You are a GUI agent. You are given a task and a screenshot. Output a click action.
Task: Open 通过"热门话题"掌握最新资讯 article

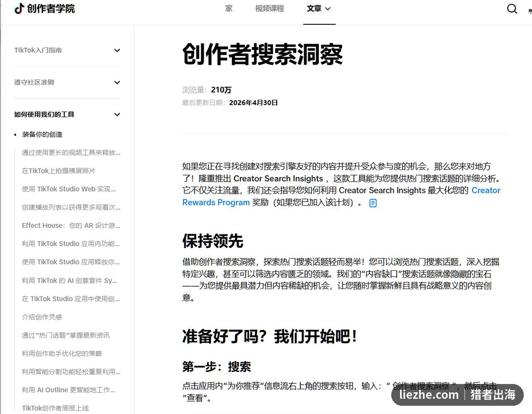click(66, 335)
